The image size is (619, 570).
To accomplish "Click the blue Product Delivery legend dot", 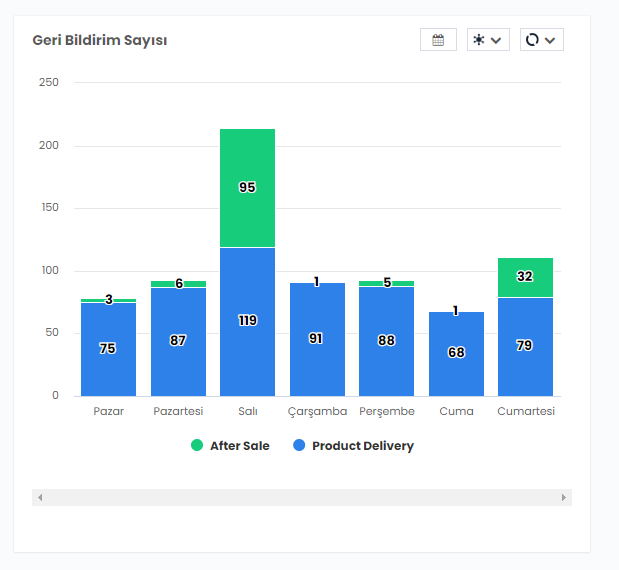I will 299,446.
